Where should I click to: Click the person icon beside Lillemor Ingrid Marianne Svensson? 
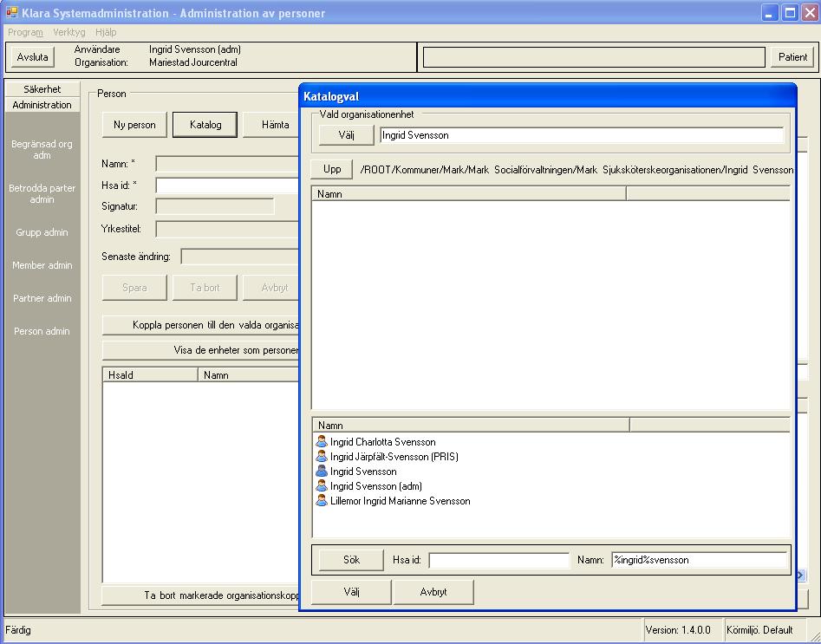[x=322, y=500]
